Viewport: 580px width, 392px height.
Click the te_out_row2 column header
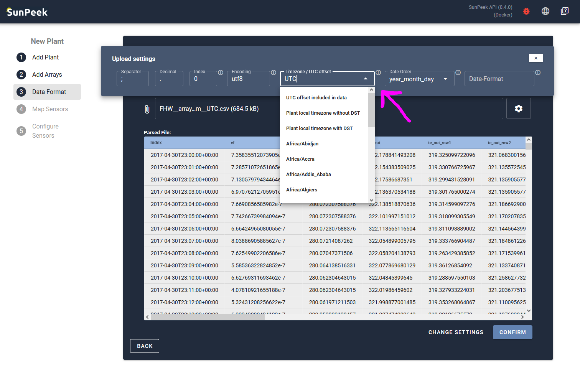click(499, 143)
